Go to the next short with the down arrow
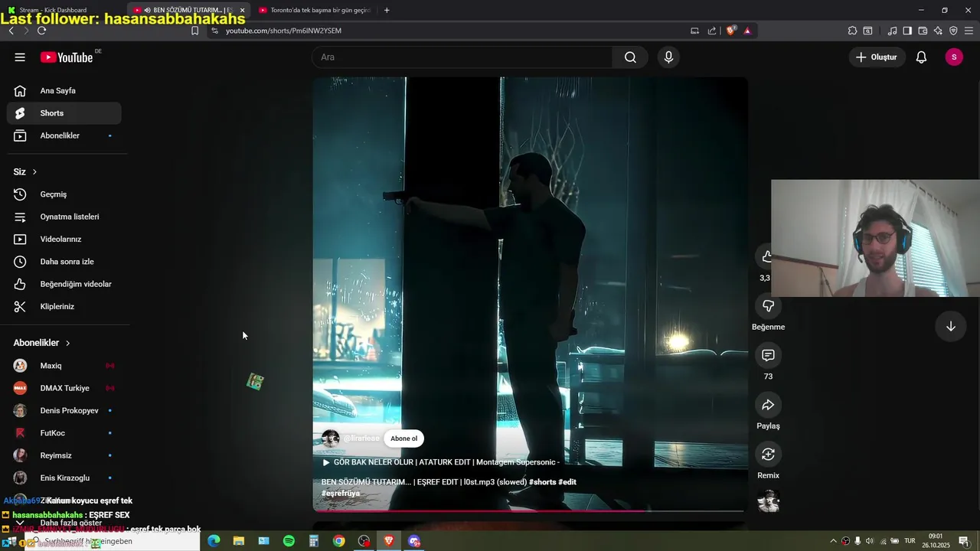The width and height of the screenshot is (980, 551). click(x=950, y=326)
